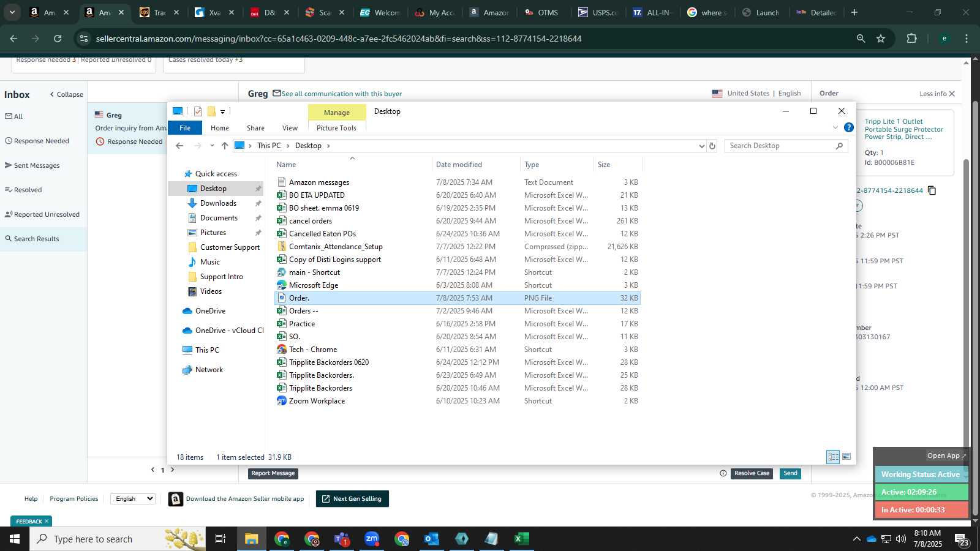The width and height of the screenshot is (980, 551).
Task: Go to next page of inbox results
Action: coord(173,470)
